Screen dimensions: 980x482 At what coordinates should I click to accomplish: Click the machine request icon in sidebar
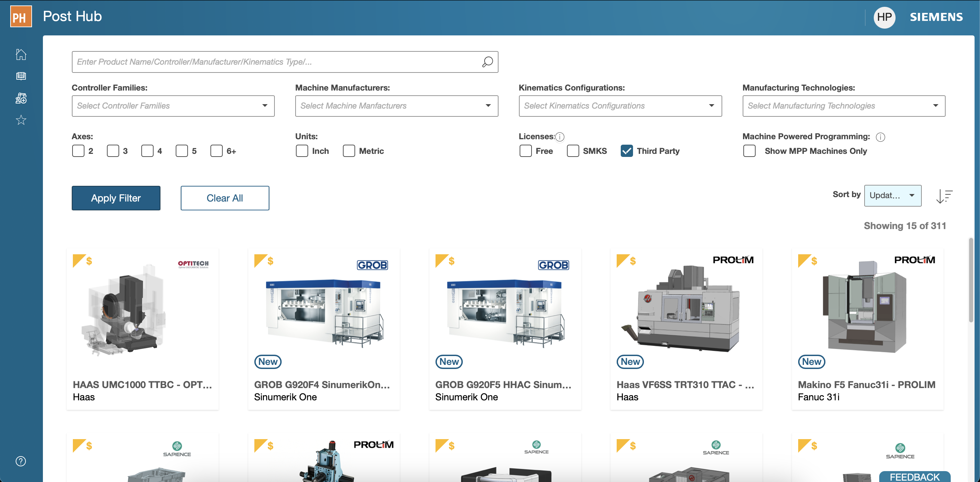(21, 98)
